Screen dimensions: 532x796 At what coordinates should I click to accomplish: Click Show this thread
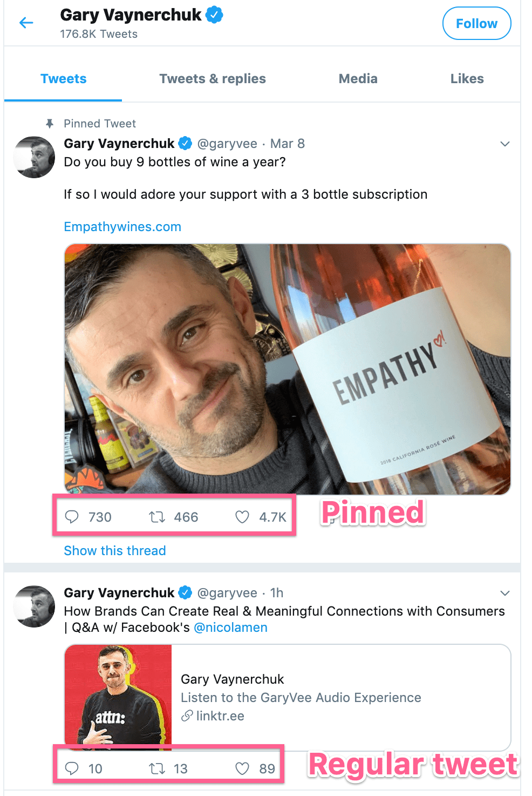tap(115, 551)
